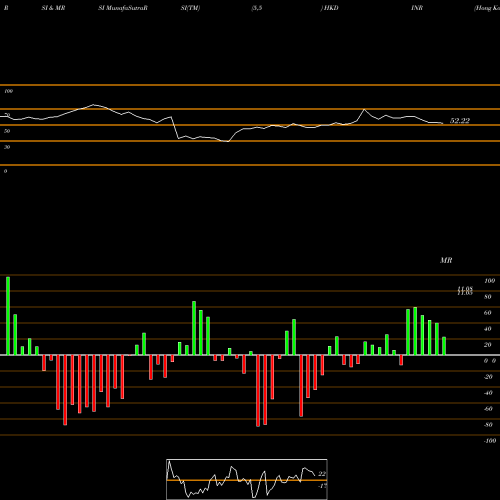Click the RSI axis label 100
Viewport: 500px width, 500px height.
tap(9, 91)
